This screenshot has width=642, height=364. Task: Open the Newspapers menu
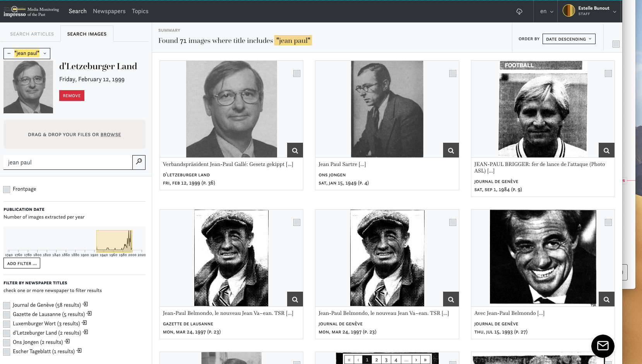[x=109, y=11]
